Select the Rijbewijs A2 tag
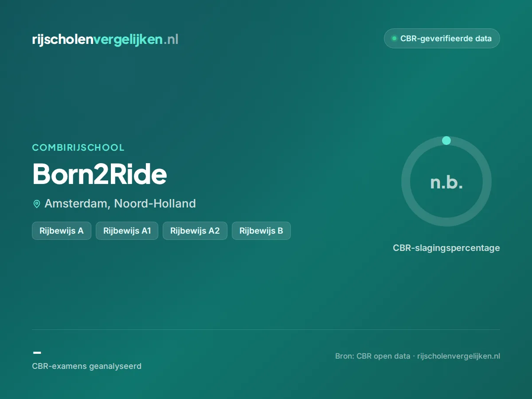 (195, 231)
